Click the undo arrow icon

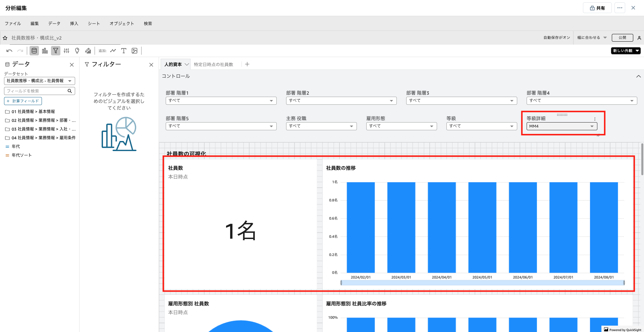(9, 51)
